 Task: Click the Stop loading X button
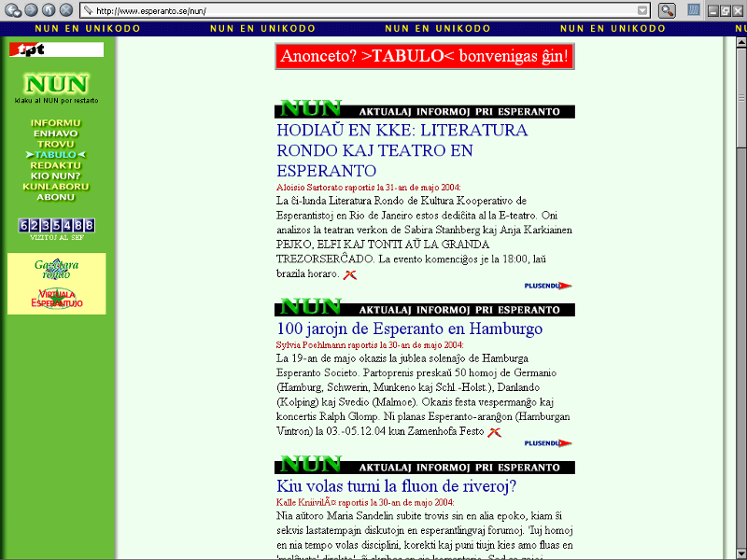(x=65, y=10)
